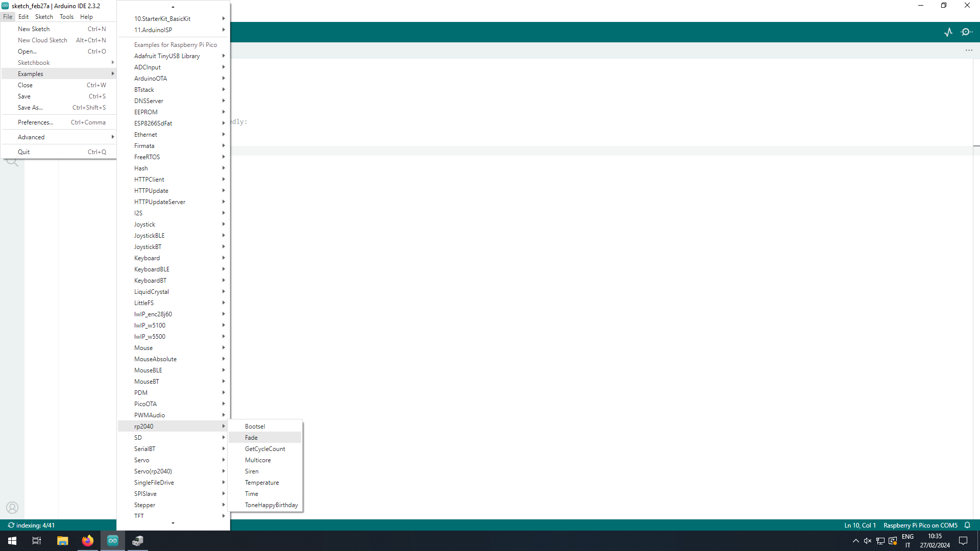Click the ENG IT language indicator
980x551 pixels.
tap(908, 541)
